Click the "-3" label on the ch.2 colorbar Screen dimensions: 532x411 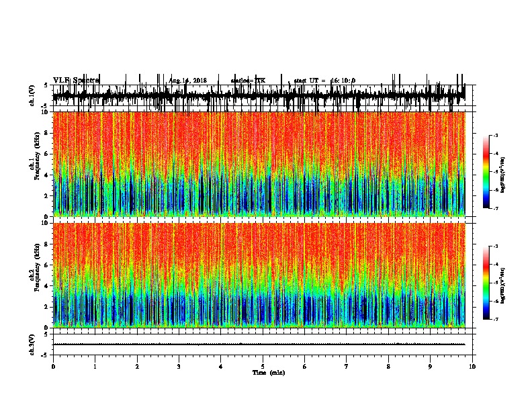coord(495,246)
